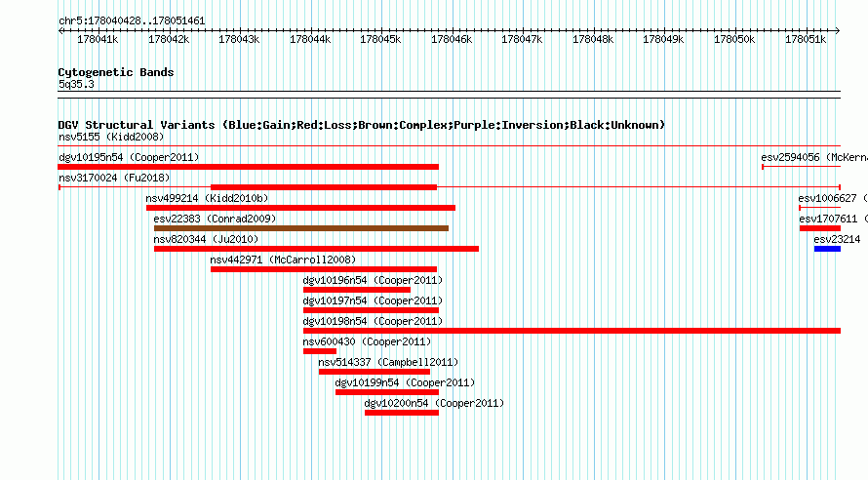The height and width of the screenshot is (480, 868).
Task: Click the esv1707611 red loss bar
Action: coord(820,228)
